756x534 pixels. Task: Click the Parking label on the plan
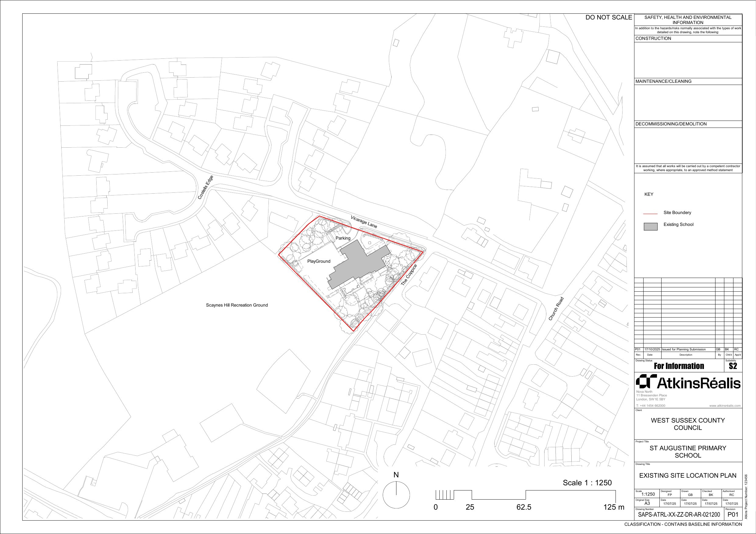pos(343,238)
